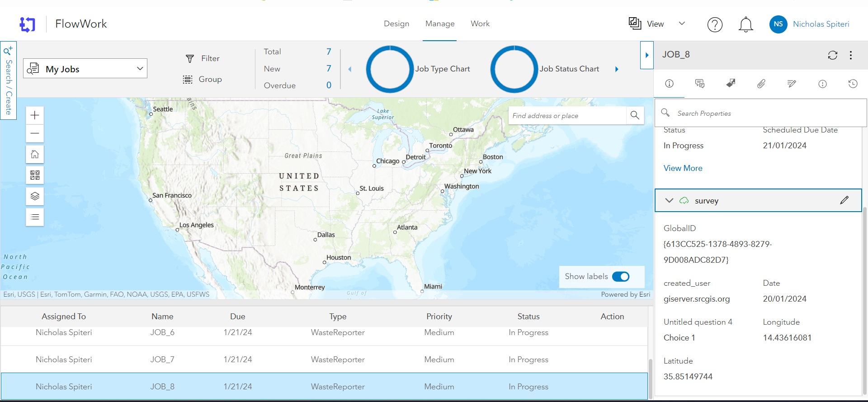Viewport: 868px width, 402px height.
Task: Click the Total count value 7
Action: click(329, 52)
